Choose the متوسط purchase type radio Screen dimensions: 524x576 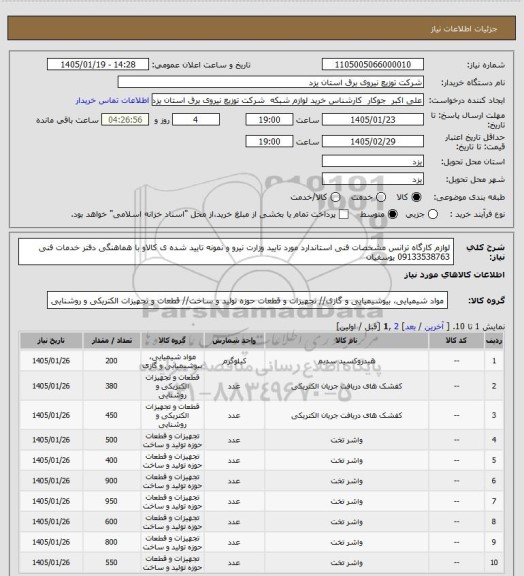click(x=392, y=214)
